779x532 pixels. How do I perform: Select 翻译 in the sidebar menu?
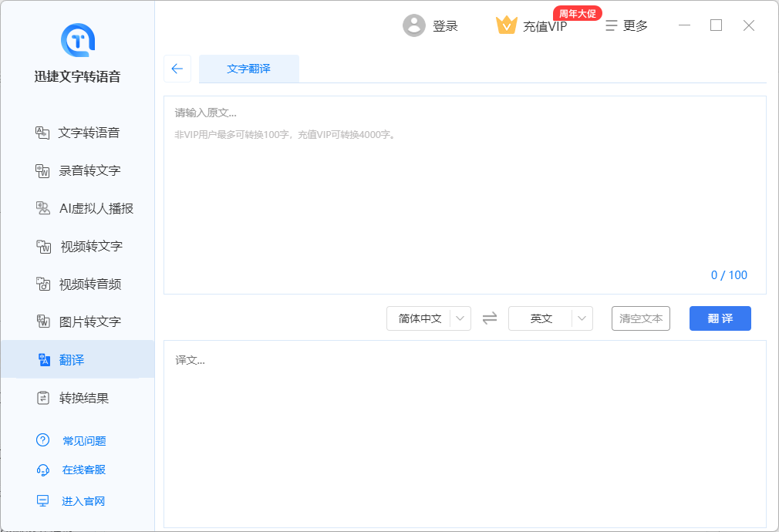click(72, 360)
